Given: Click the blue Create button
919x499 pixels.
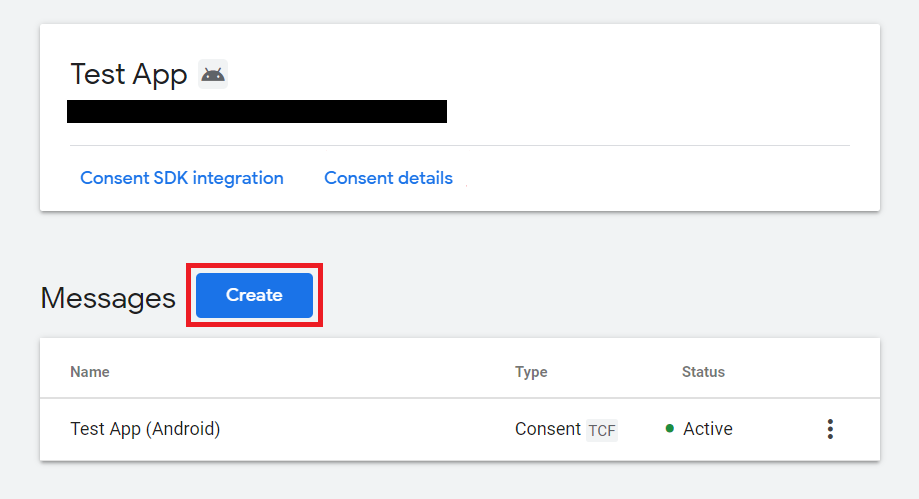Looking at the screenshot, I should [254, 295].
